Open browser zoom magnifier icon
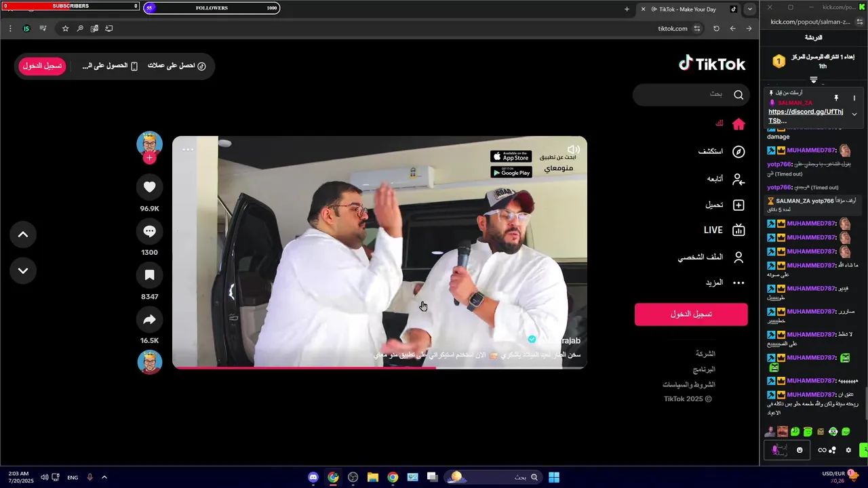This screenshot has height=488, width=868. coord(80,28)
